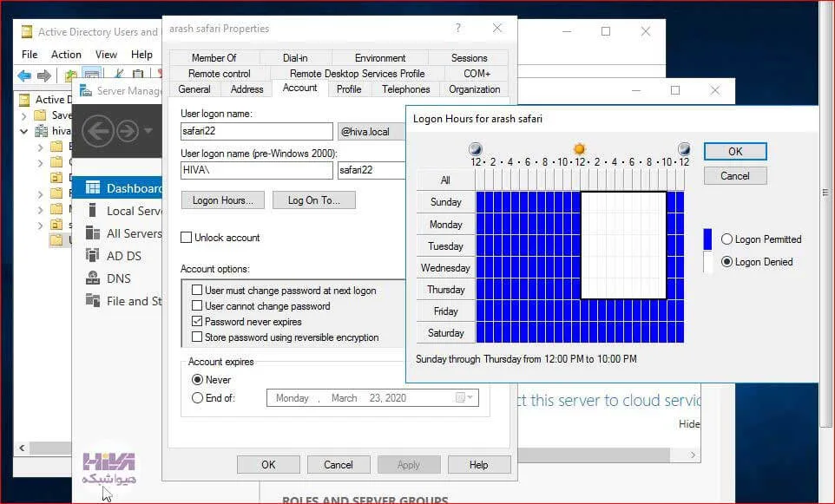Uncheck Password never expires
Screen dimensions: 835x504
tap(197, 321)
